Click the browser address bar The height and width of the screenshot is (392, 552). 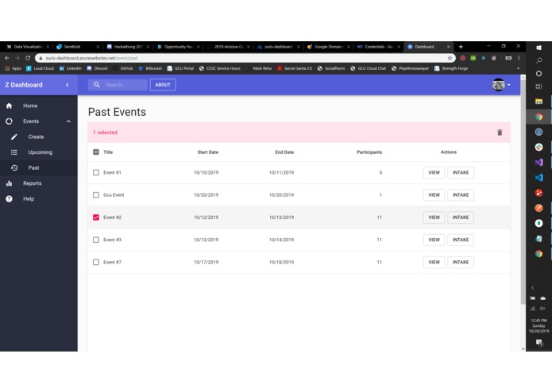click(243, 58)
